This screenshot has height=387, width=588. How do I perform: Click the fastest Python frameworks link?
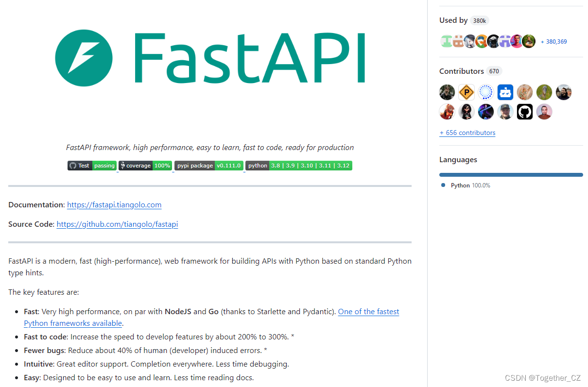click(368, 311)
